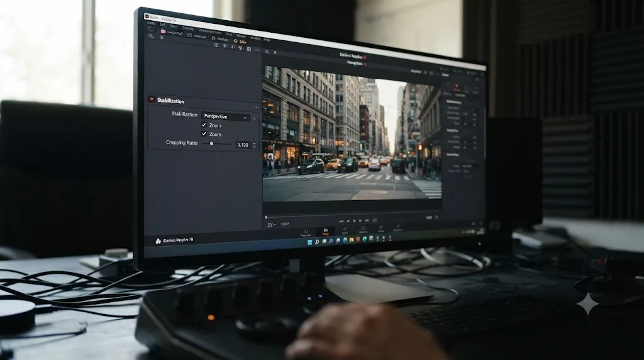The width and height of the screenshot is (644, 360).
Task: Click the city street video preview in the viewer
Action: 352,133
